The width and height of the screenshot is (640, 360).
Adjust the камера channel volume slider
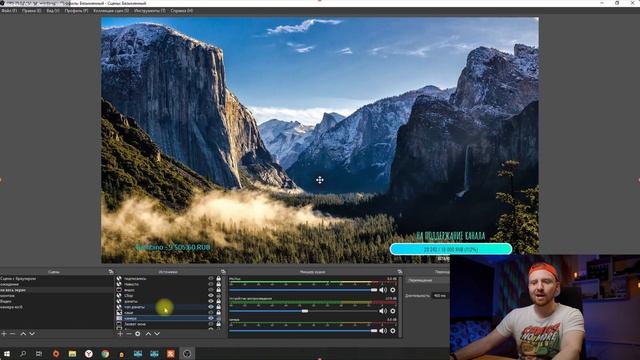point(303,331)
